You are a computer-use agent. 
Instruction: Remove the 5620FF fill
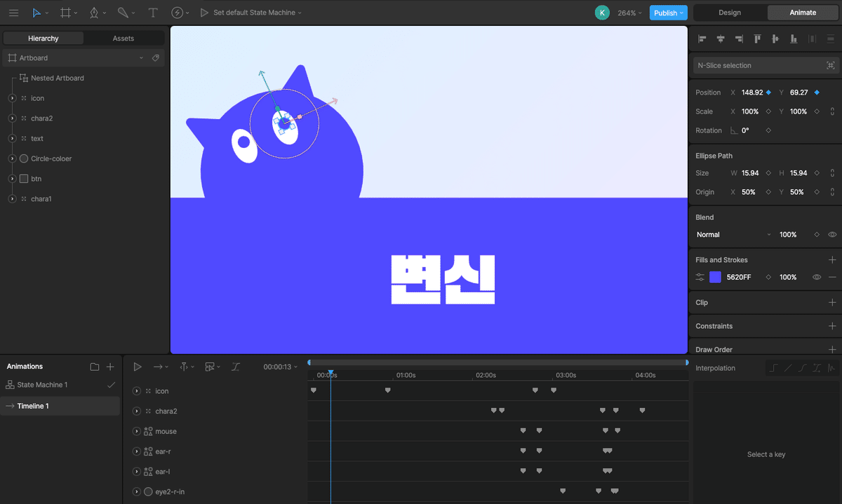pos(832,278)
